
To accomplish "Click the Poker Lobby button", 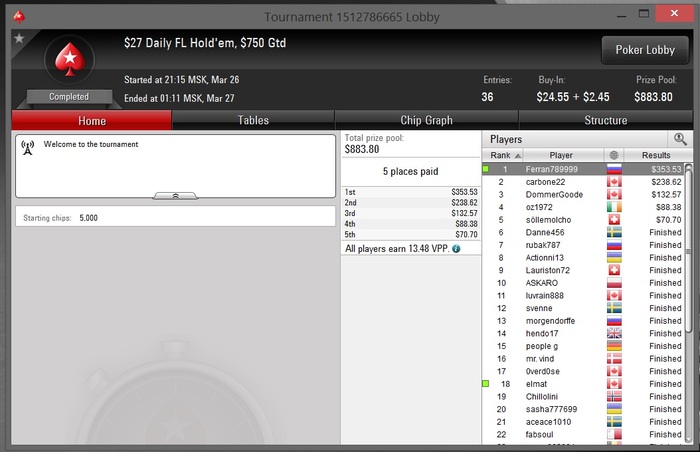I will coord(645,50).
